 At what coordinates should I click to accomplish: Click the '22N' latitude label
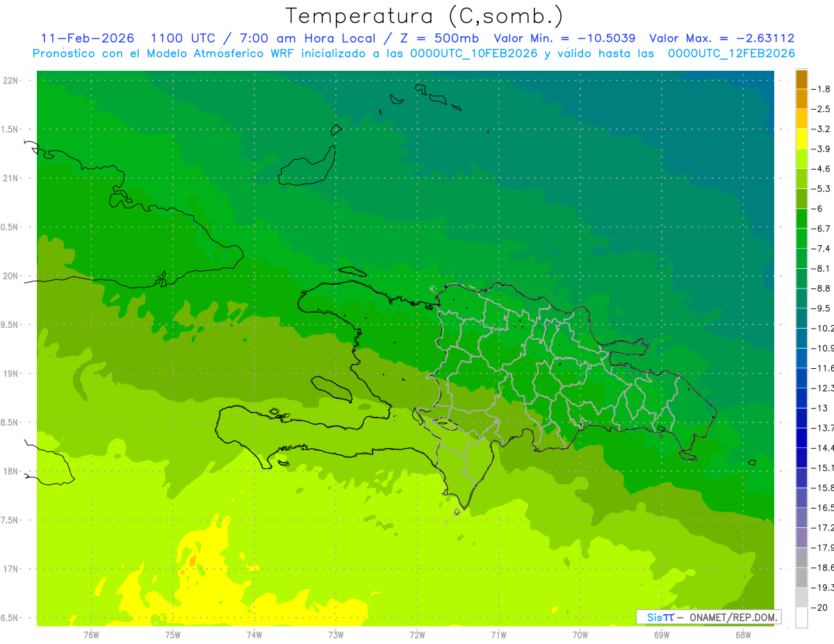[x=11, y=81]
